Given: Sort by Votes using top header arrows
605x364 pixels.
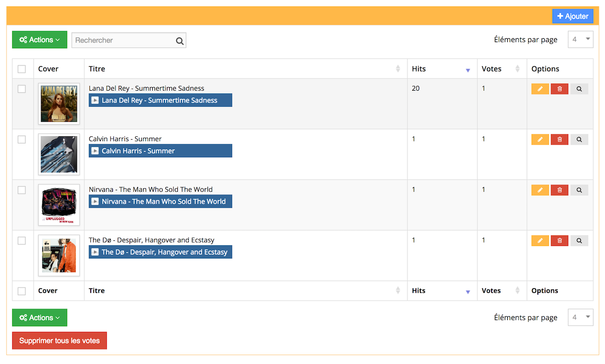Looking at the screenshot, I should (518, 69).
